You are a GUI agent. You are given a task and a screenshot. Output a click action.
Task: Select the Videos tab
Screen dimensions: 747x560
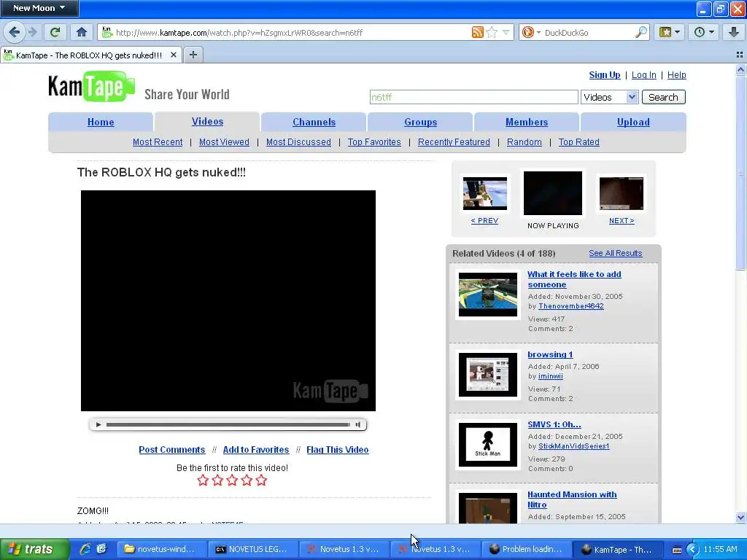tap(207, 122)
